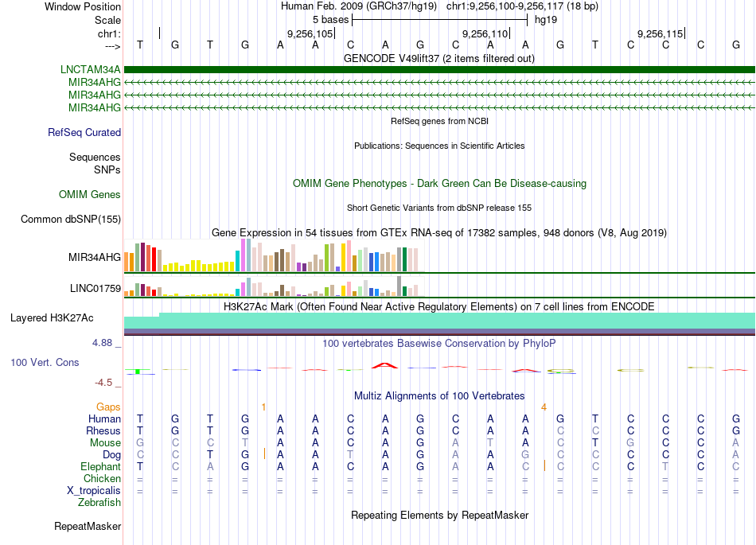Click the 9,256,110 ruler position
This screenshot has width=756, height=545.
coord(485,33)
